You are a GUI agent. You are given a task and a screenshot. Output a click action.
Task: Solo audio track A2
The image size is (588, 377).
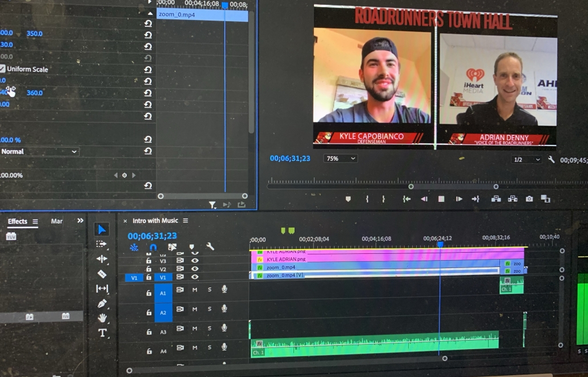(x=210, y=309)
